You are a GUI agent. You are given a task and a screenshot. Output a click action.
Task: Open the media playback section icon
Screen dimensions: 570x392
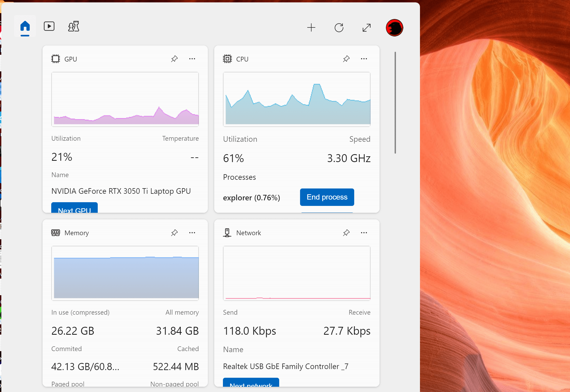tap(49, 26)
